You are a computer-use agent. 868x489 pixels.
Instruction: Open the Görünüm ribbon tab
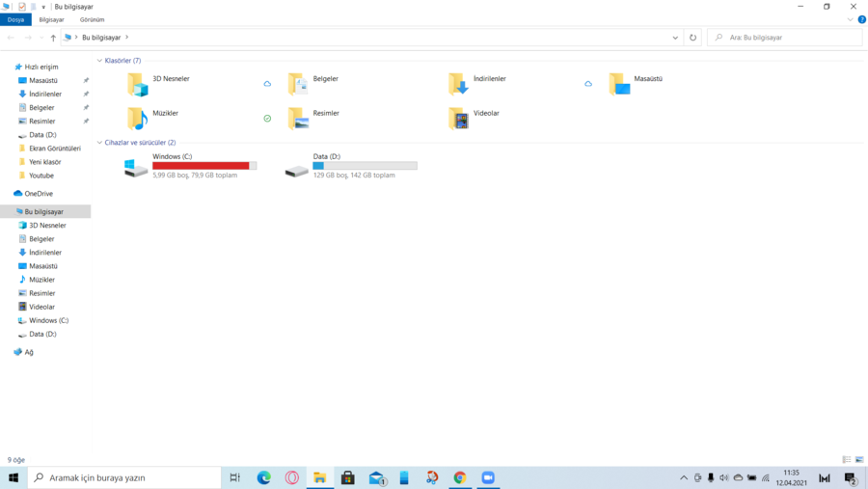pos(92,19)
